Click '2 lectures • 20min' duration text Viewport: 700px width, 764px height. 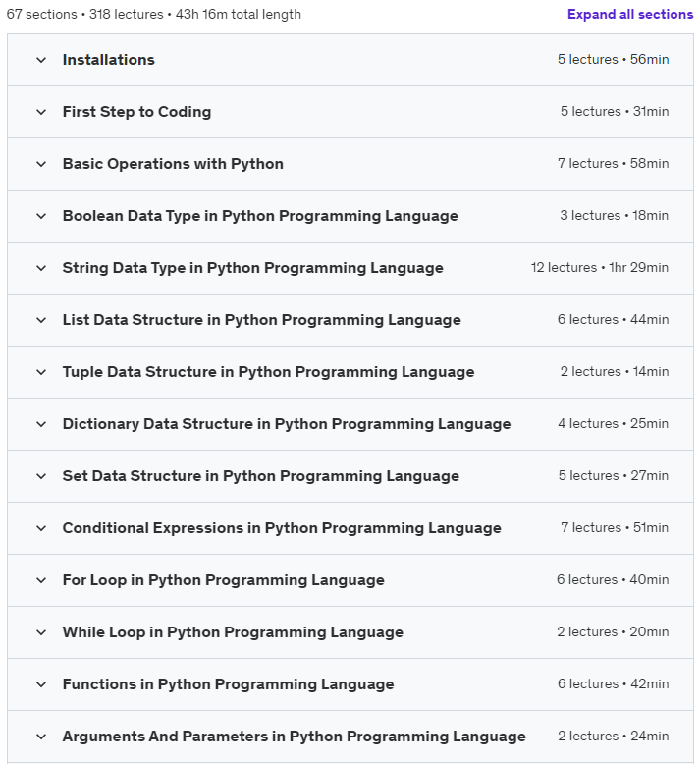click(613, 632)
